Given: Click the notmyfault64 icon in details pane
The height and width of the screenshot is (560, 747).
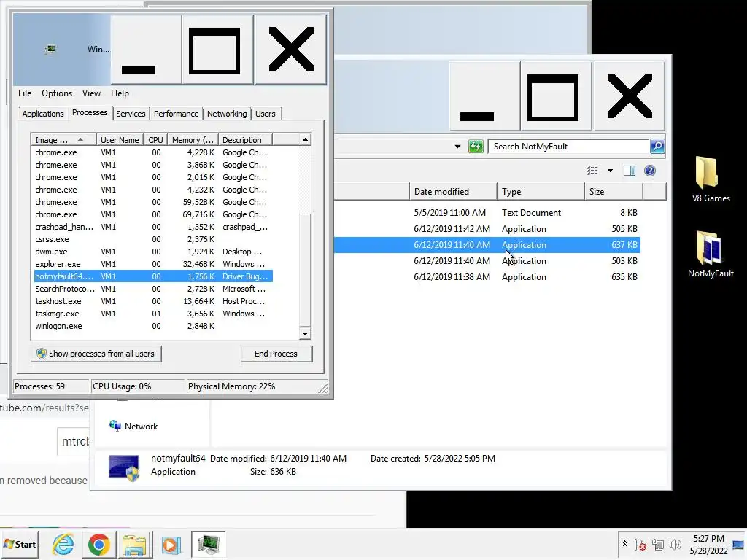Looking at the screenshot, I should [124, 467].
